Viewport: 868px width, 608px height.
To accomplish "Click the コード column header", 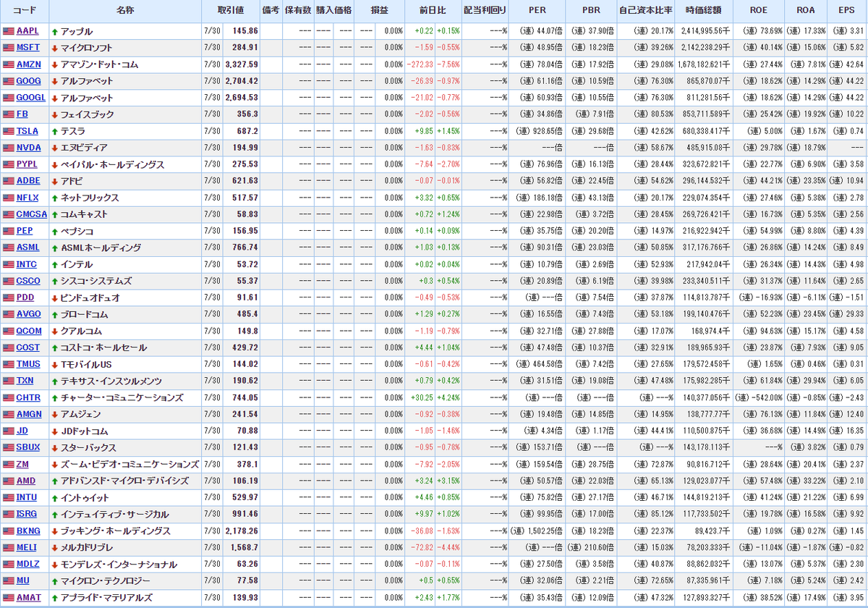I will (x=25, y=11).
